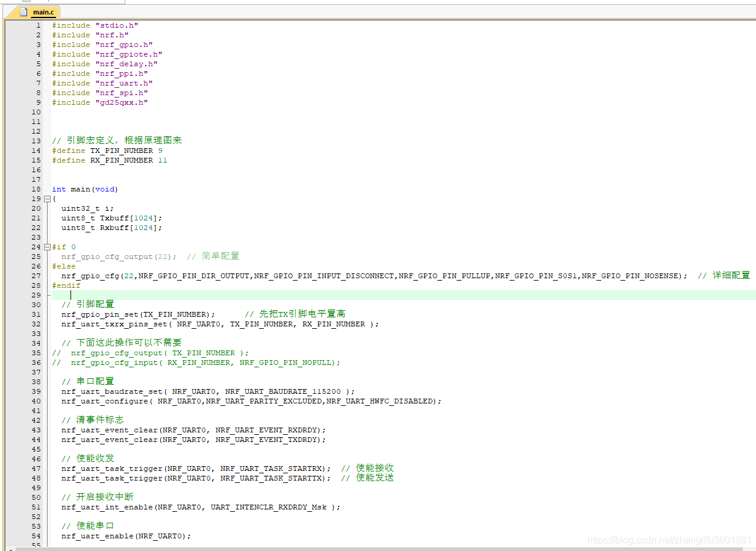The height and width of the screenshot is (551, 756).
Task: Click the commented nrf_gpio_cfg_output(TX_PIN_NUMBER) line
Action: tap(151, 353)
